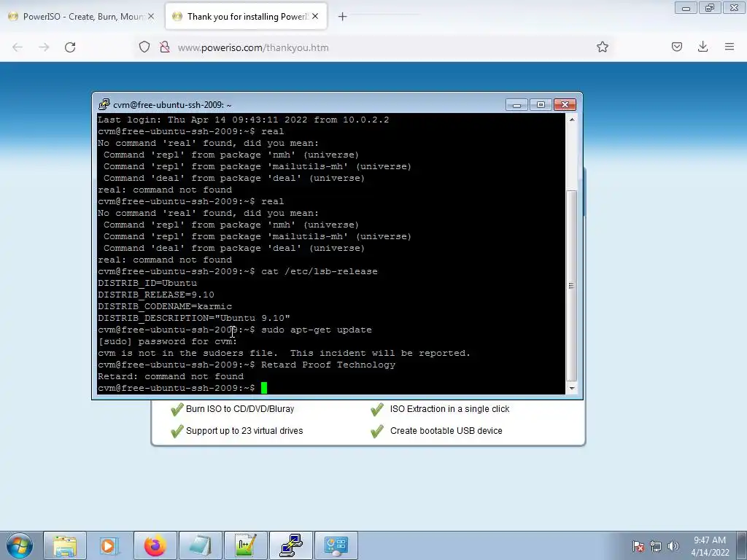Go forward to the next page
The image size is (747, 560).
[x=44, y=47]
